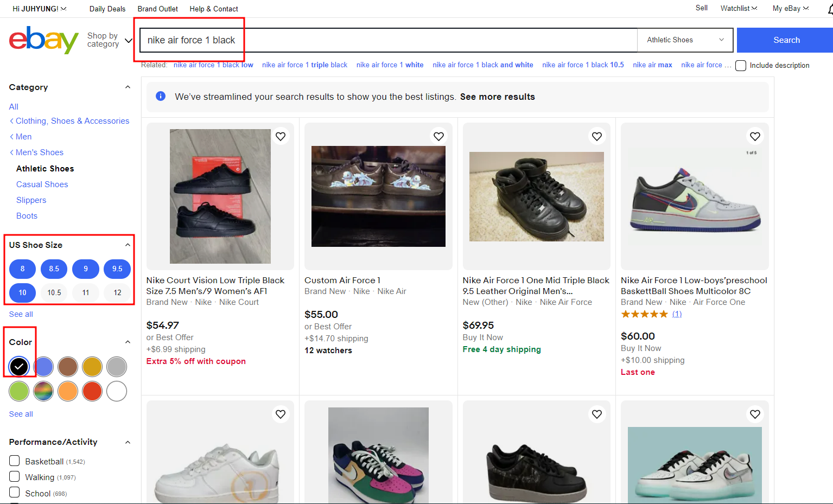The width and height of the screenshot is (833, 504).
Task: Select Boots category
Action: coord(27,216)
